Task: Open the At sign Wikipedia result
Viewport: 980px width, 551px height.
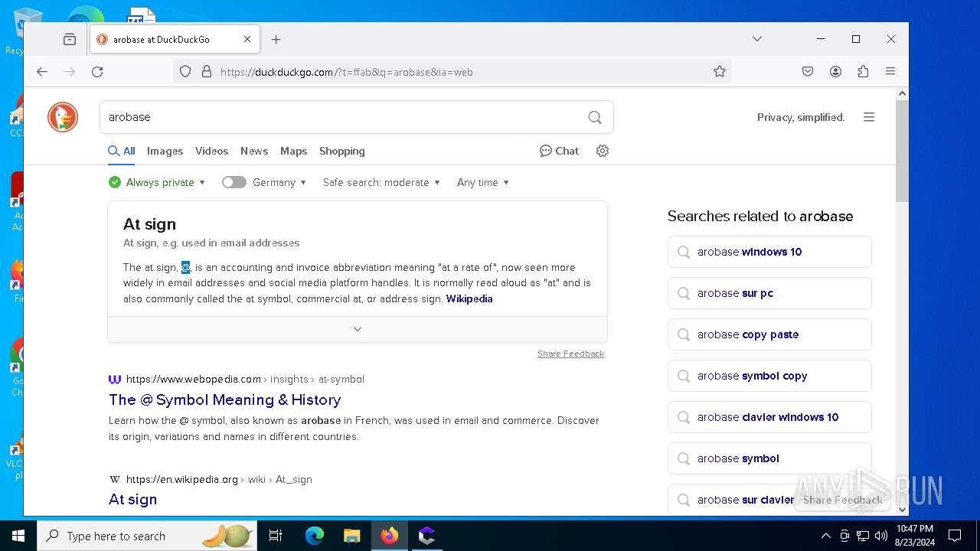Action: pos(132,499)
